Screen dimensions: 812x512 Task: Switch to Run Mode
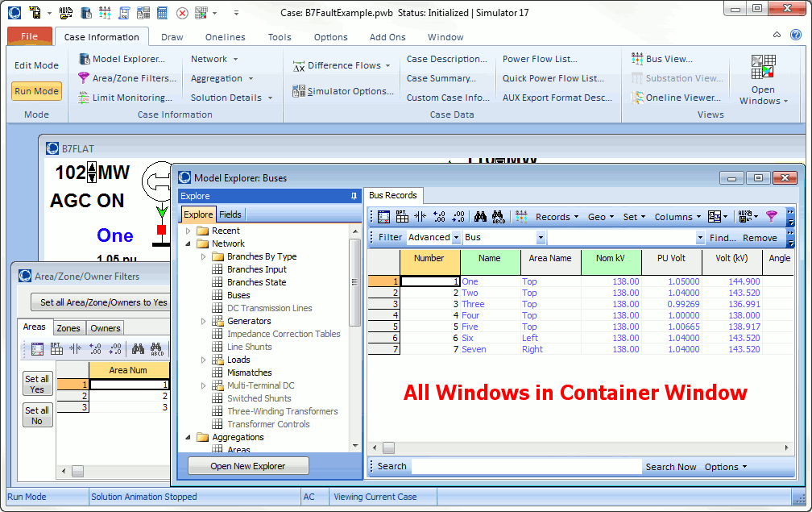click(36, 91)
